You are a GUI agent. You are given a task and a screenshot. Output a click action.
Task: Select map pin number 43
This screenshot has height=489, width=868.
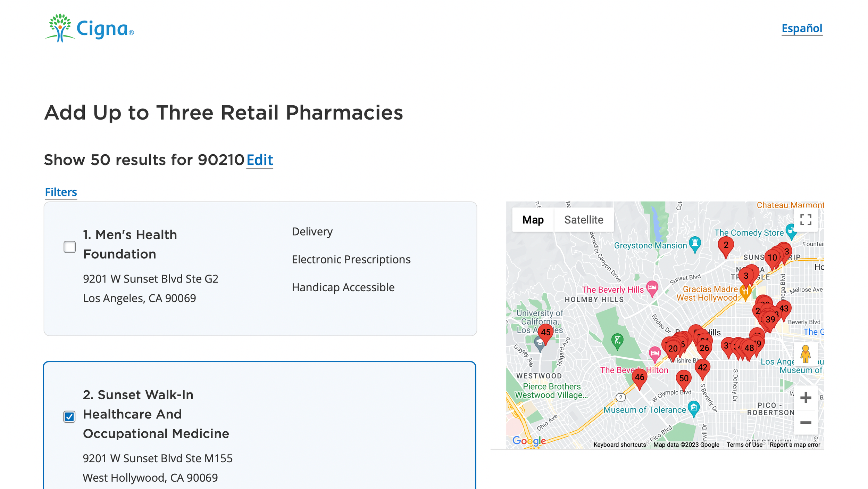(784, 309)
